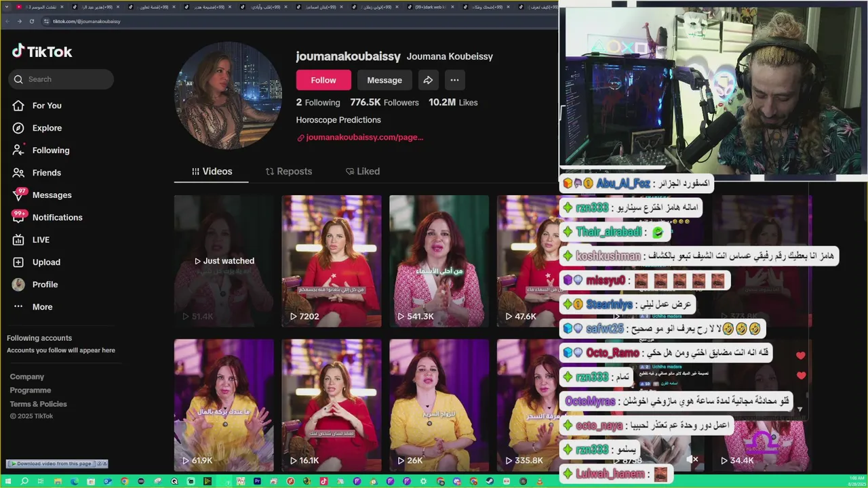Click the Company footer link
The width and height of the screenshot is (868, 488).
pos(27,377)
